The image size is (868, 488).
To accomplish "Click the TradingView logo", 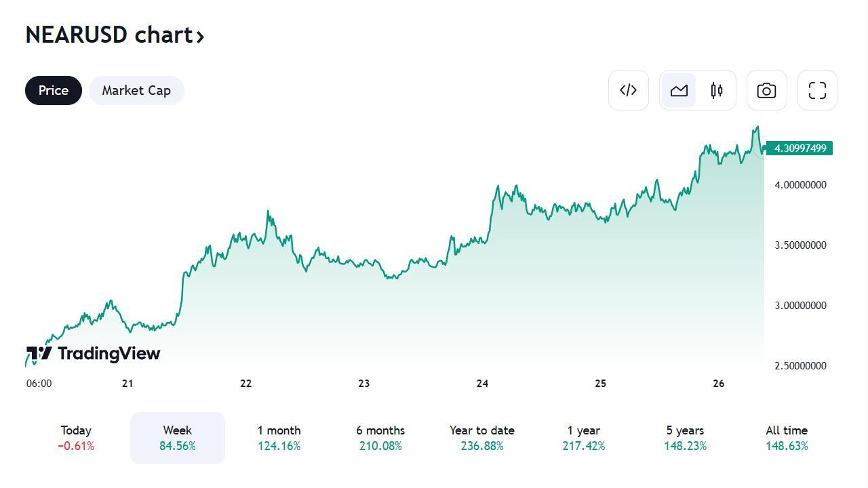I will point(94,353).
